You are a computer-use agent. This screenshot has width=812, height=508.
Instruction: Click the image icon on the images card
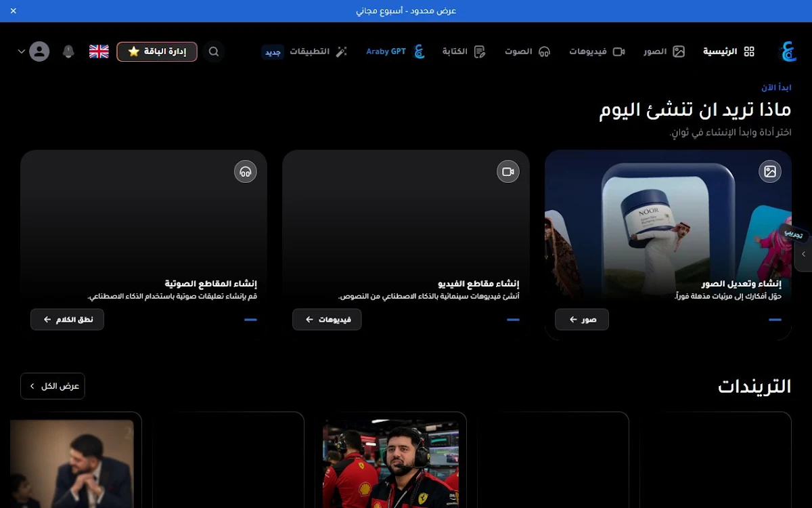770,171
